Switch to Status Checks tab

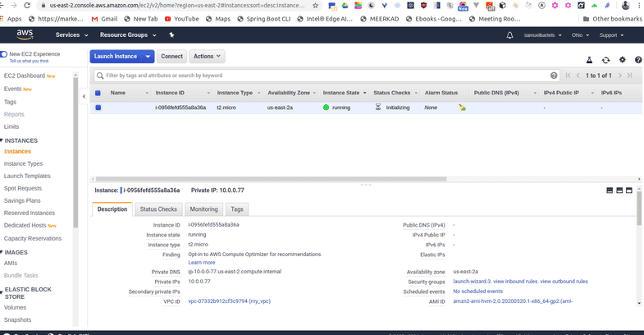point(158,209)
